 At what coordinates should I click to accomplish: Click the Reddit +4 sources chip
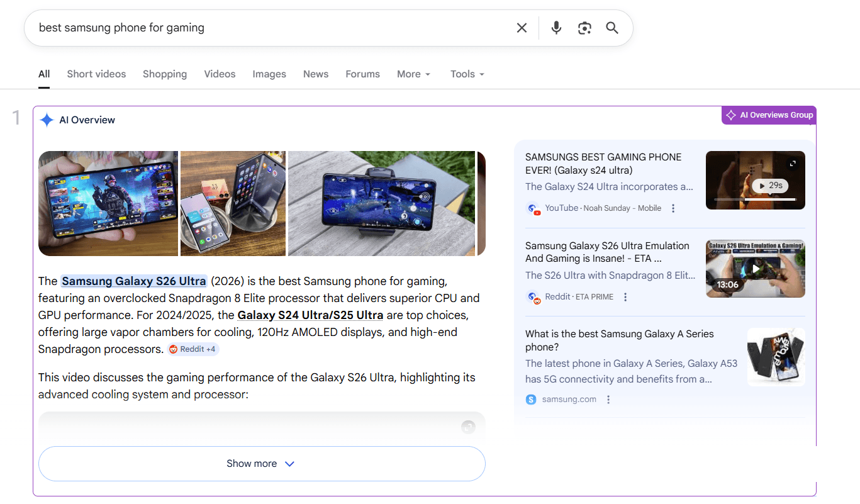193,349
